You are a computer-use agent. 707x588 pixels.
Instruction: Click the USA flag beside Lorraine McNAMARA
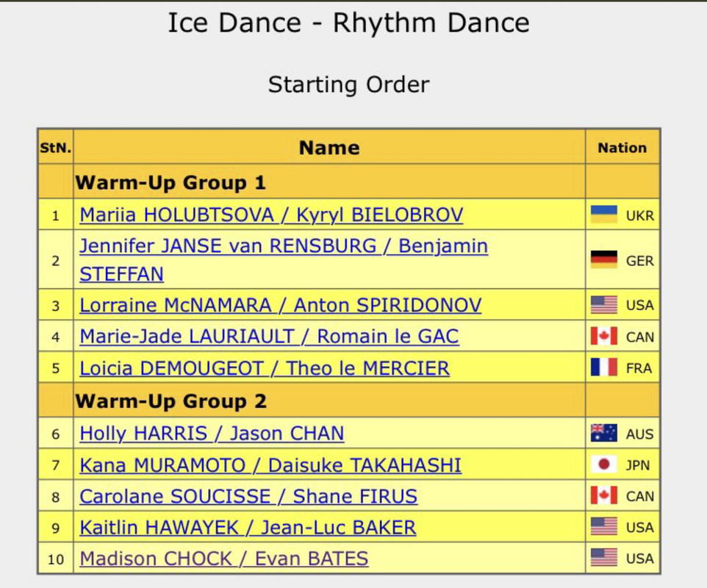(x=604, y=305)
